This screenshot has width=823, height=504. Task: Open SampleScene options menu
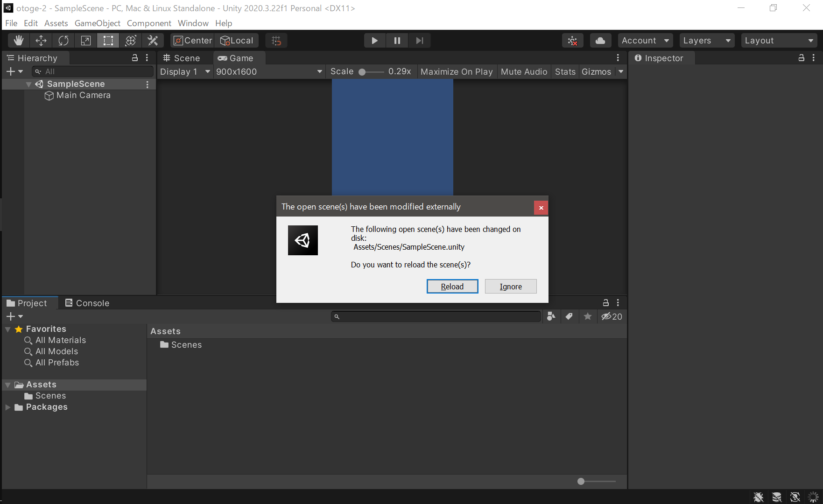point(148,84)
